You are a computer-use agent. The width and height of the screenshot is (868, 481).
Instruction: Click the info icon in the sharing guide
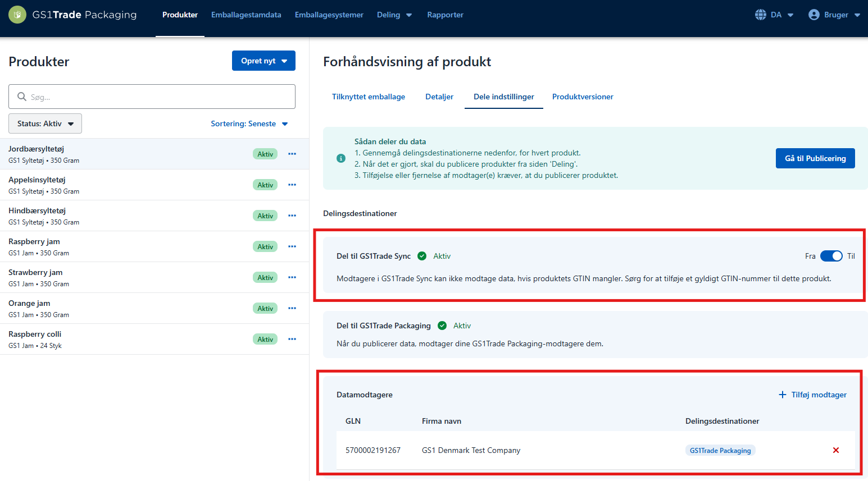[341, 158]
